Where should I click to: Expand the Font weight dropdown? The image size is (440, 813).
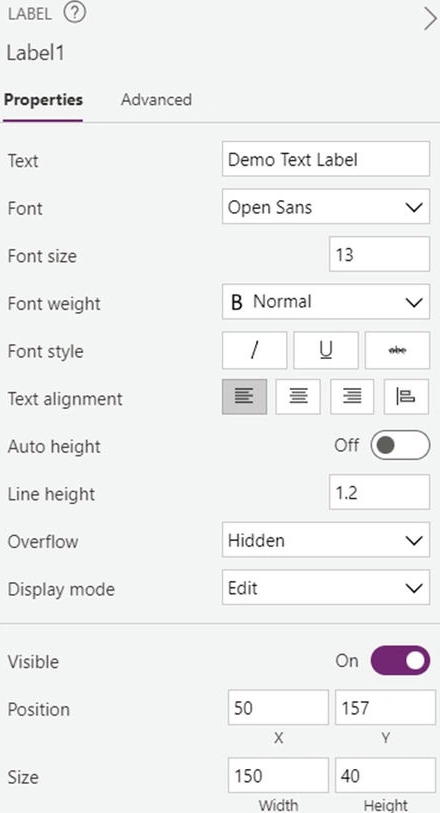pos(326,302)
